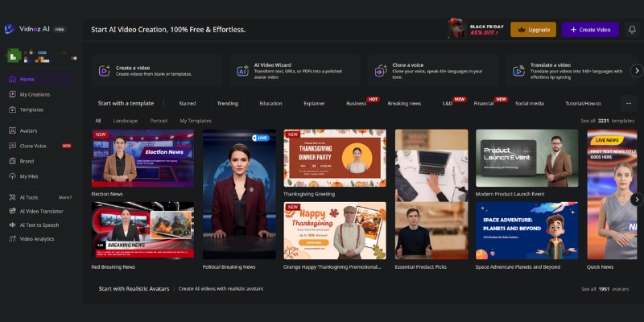Filter templates by Portrait

[159, 121]
